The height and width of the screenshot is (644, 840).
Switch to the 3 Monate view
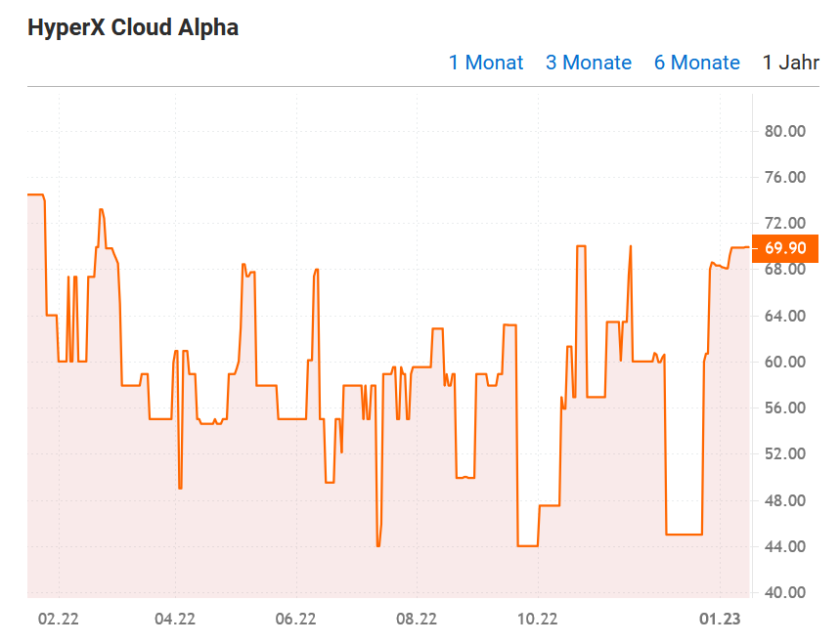click(x=588, y=63)
